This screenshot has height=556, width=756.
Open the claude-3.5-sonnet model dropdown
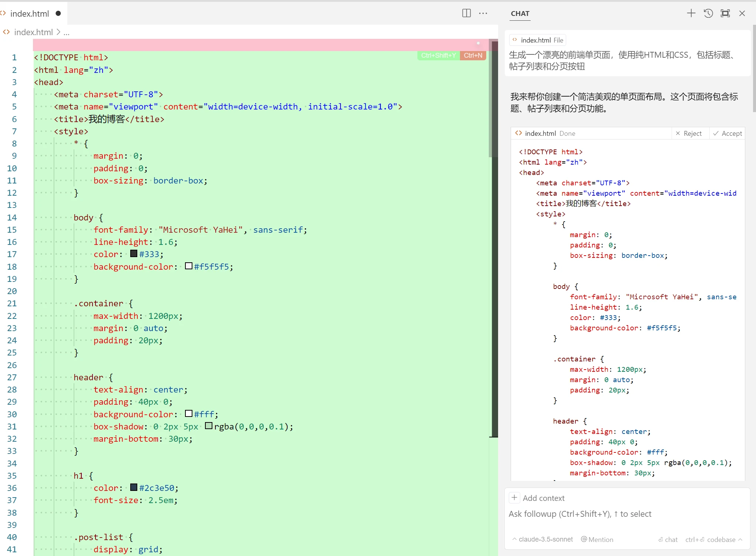click(542, 539)
